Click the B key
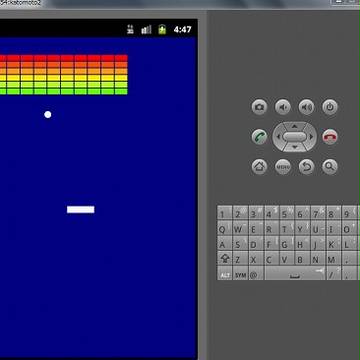The image size is (360, 360). [x=302, y=258]
